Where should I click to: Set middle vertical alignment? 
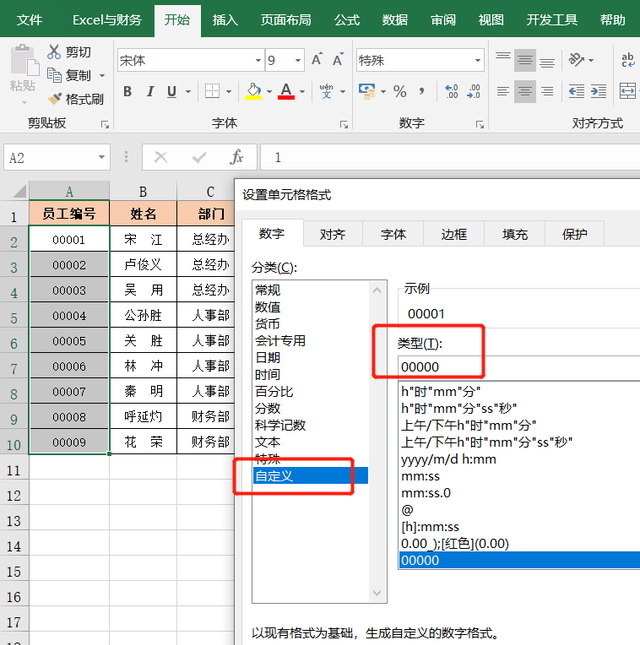point(525,60)
